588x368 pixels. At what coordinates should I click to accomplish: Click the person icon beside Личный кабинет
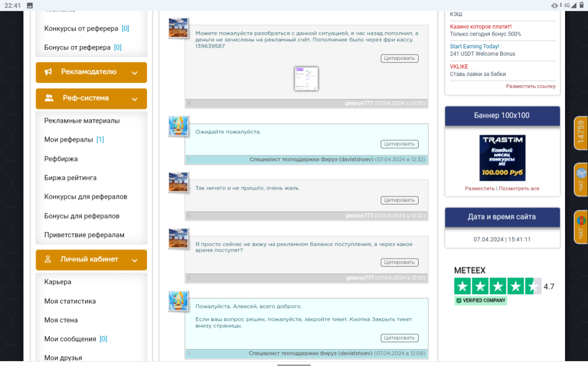[48, 259]
